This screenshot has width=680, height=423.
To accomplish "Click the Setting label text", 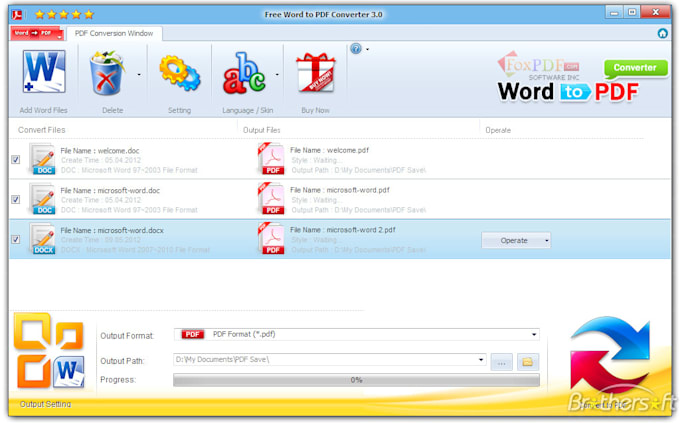I will click(x=180, y=110).
